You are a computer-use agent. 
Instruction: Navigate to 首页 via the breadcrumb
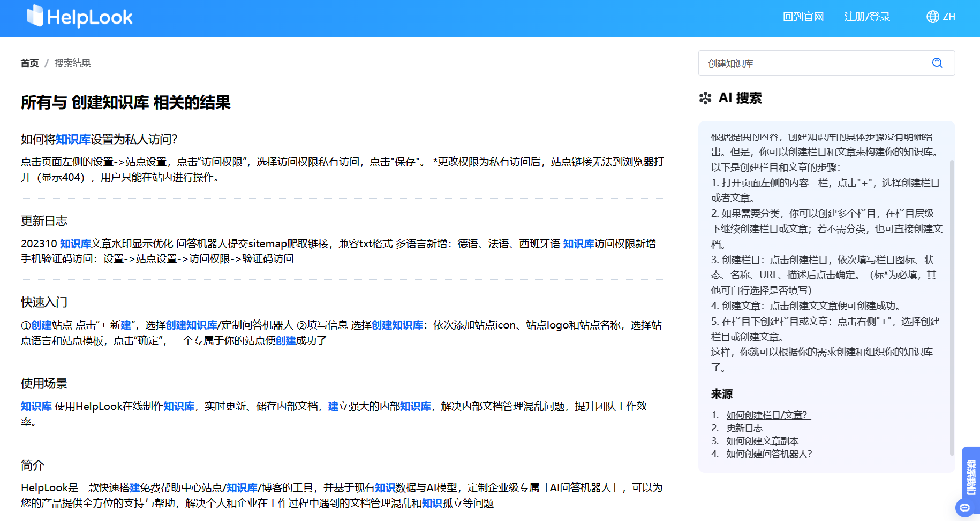(29, 63)
